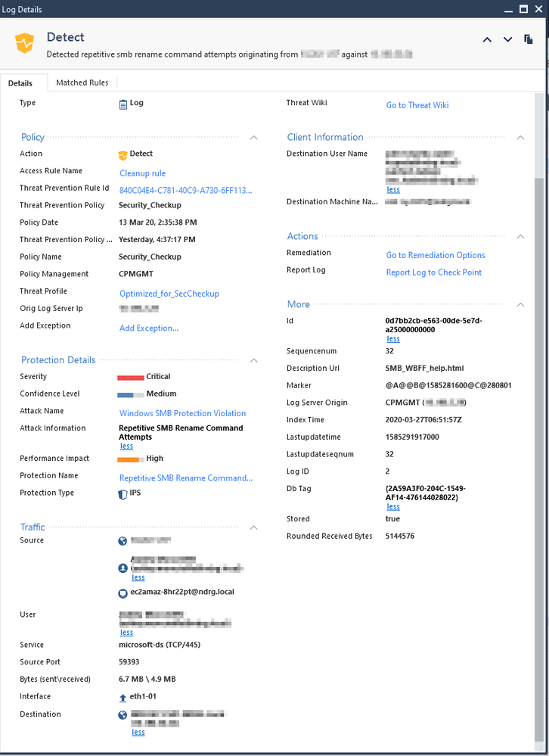Copy log details with the clipboard icon
549x756 pixels.
pyautogui.click(x=529, y=39)
